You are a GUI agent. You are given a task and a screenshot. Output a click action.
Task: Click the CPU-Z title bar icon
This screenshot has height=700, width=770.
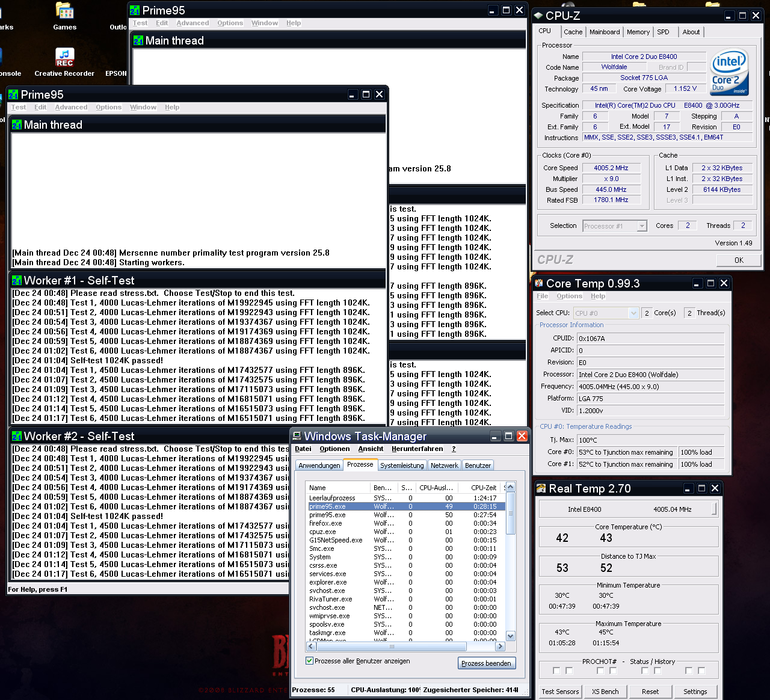point(538,16)
